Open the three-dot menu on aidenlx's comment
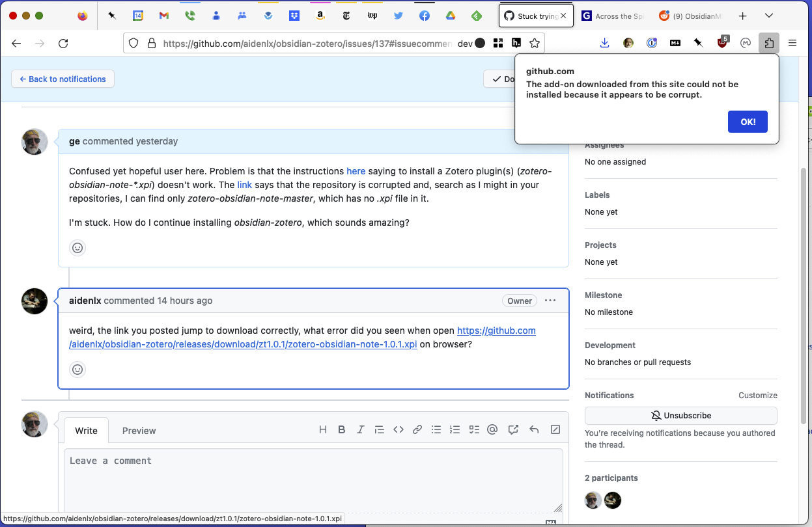This screenshot has height=527, width=812. (x=550, y=301)
